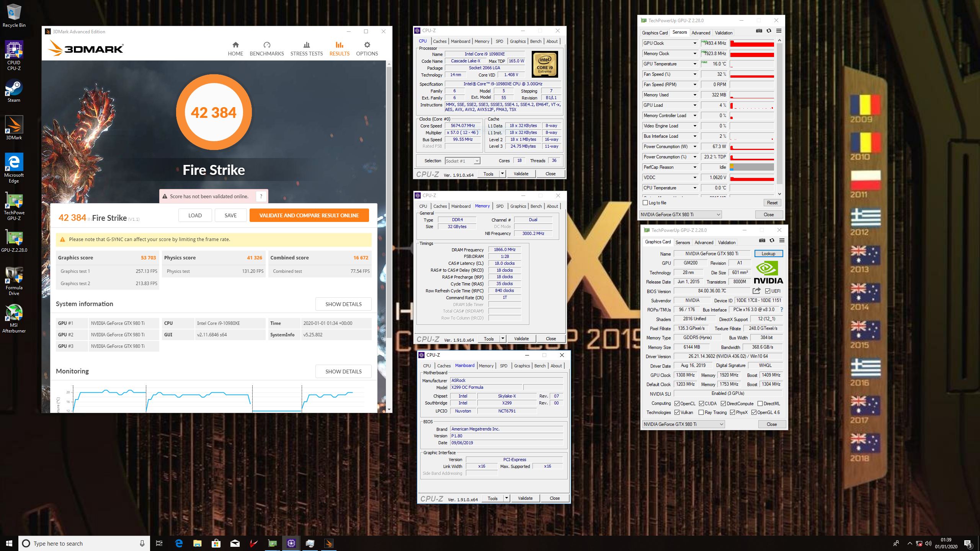Viewport: 980px width, 551px height.
Task: Switch to SPD tab in Memory CPU-Z window
Action: 500,206
